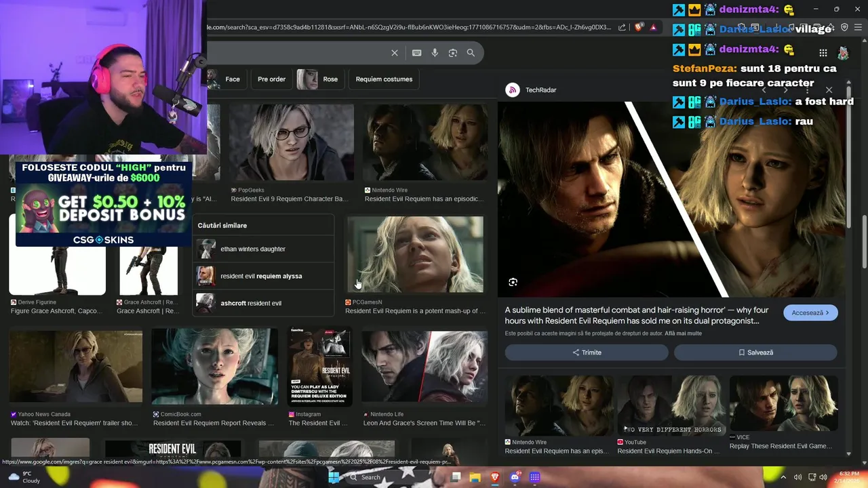Open the related VICE Replay thumbnail

click(x=783, y=403)
